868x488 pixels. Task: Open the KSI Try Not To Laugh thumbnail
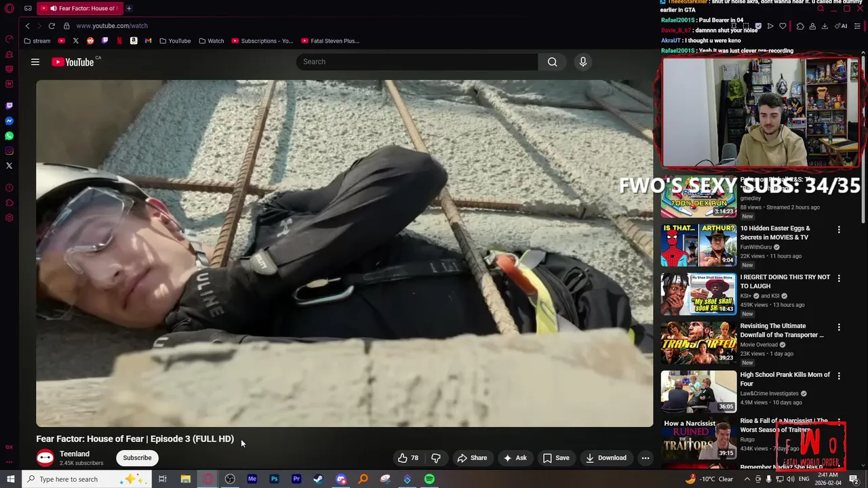(698, 295)
